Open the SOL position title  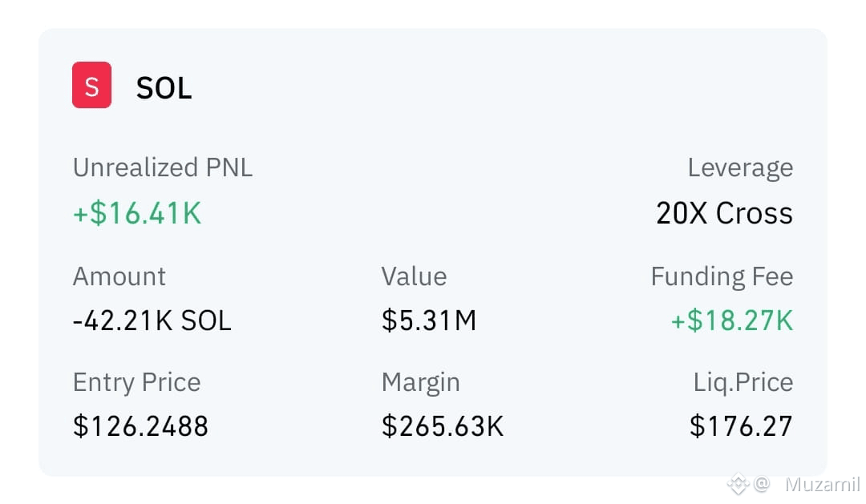tap(164, 88)
